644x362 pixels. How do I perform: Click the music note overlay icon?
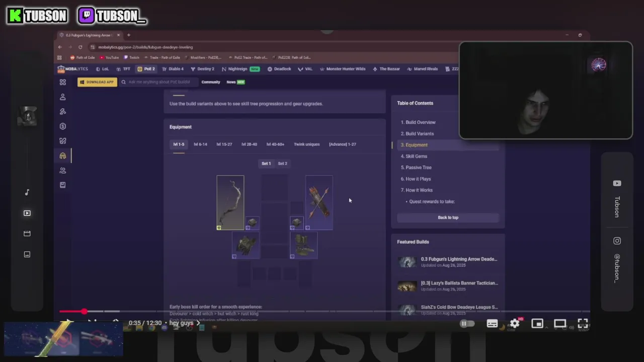(27, 193)
